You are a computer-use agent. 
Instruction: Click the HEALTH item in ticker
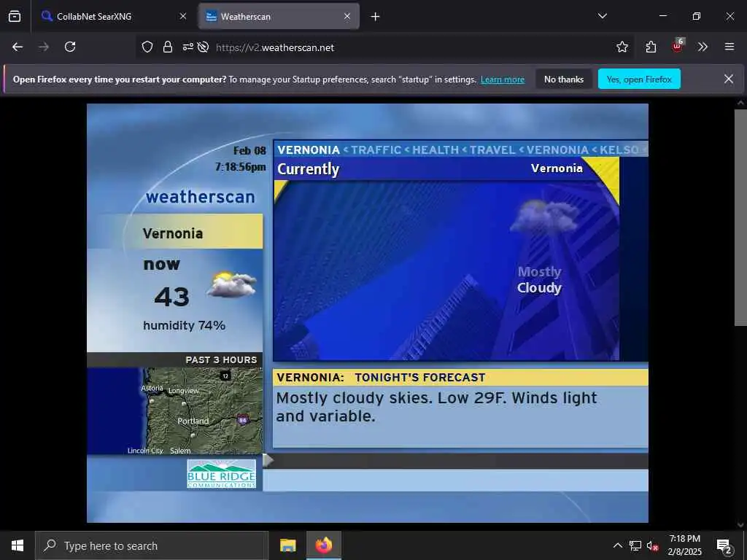click(435, 150)
